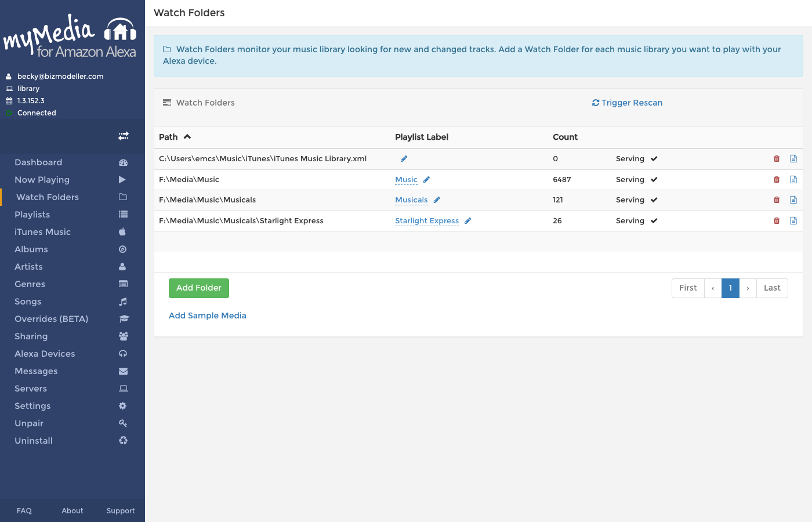812x522 pixels.
Task: Open the Starlight Express playlist label link
Action: click(427, 221)
